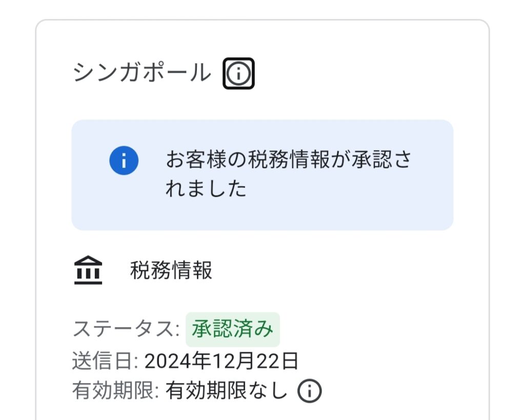Viewport: 525px width, 420px height.
Task: Click the 有効期限 label
Action: [x=115, y=390]
